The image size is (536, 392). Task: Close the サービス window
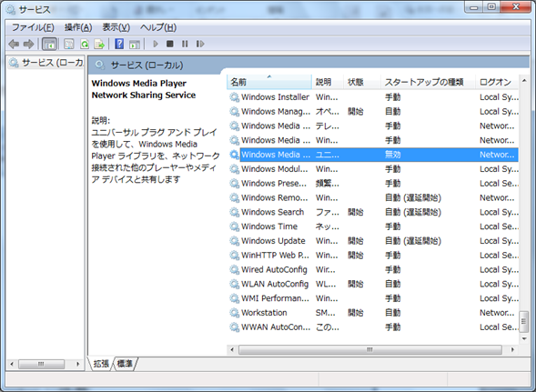[x=516, y=7]
